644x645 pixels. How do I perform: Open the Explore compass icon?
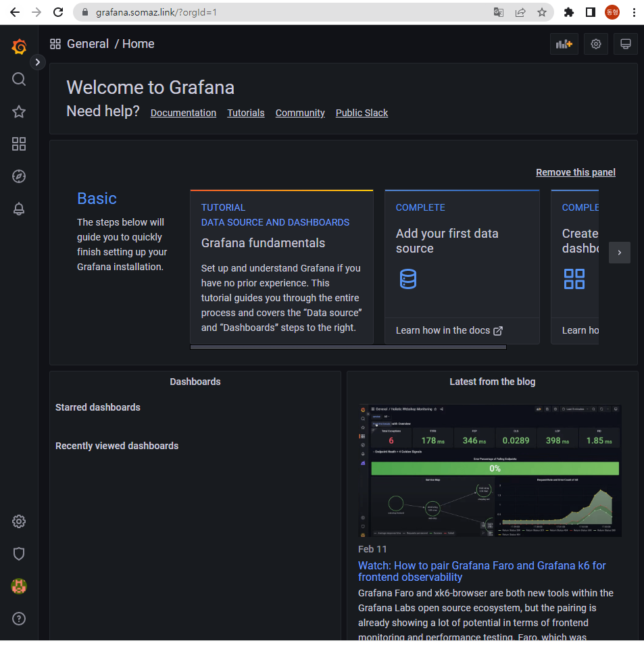(19, 176)
